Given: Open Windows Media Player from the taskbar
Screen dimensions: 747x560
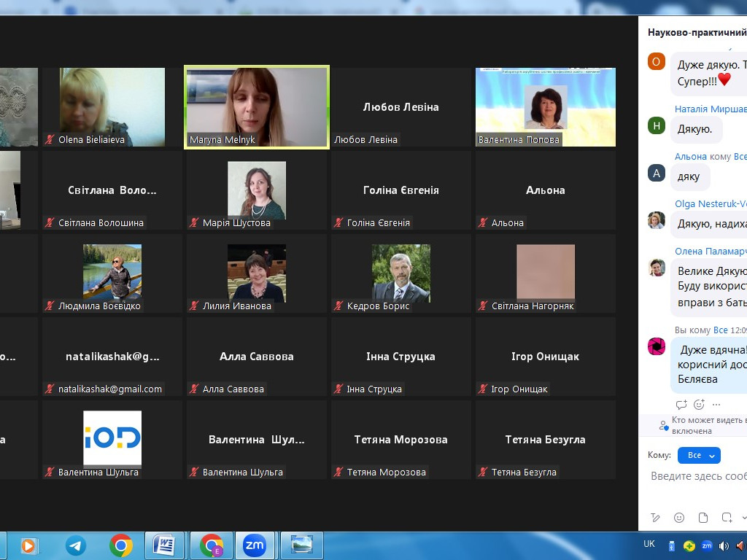Looking at the screenshot, I should tap(28, 545).
